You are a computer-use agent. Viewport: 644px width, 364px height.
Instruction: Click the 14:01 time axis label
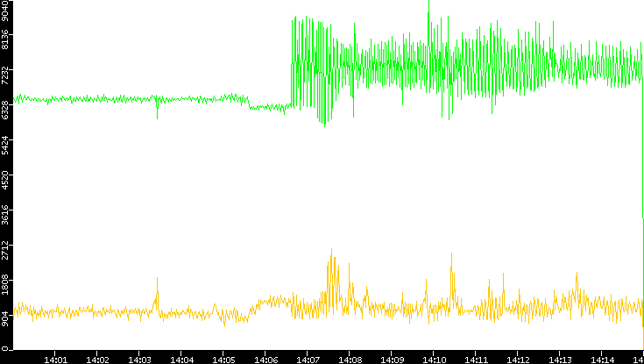click(x=55, y=360)
